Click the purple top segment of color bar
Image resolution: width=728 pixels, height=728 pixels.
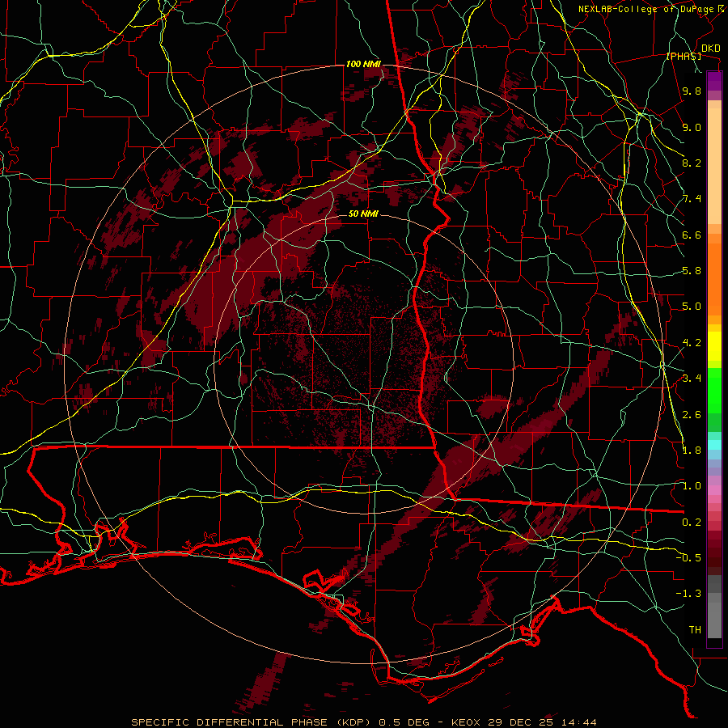coord(714,81)
